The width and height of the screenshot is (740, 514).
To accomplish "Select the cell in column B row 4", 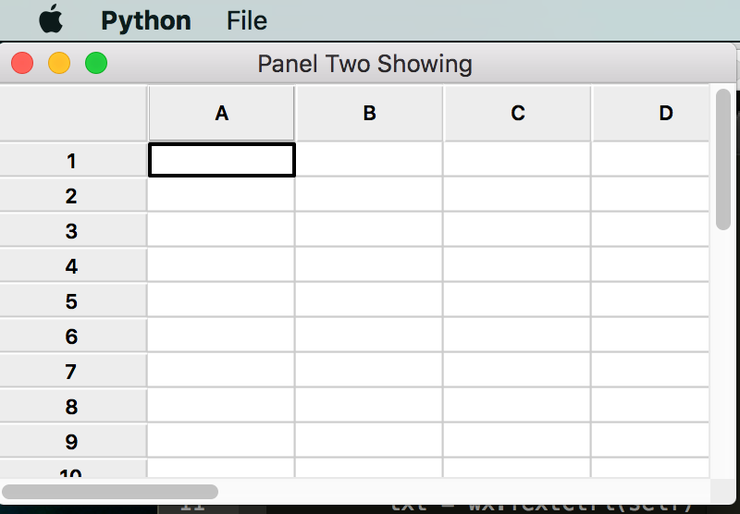I will 369,266.
